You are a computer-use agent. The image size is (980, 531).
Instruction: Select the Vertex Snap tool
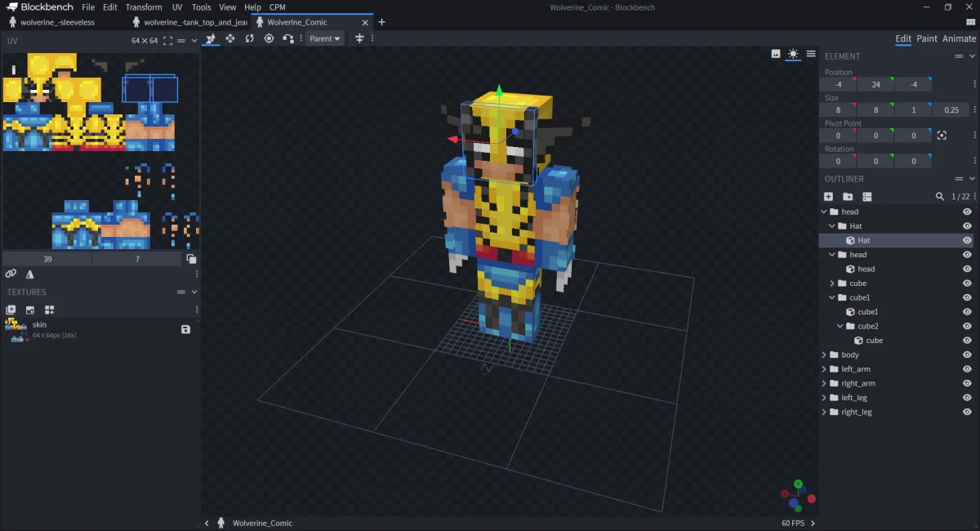point(288,38)
